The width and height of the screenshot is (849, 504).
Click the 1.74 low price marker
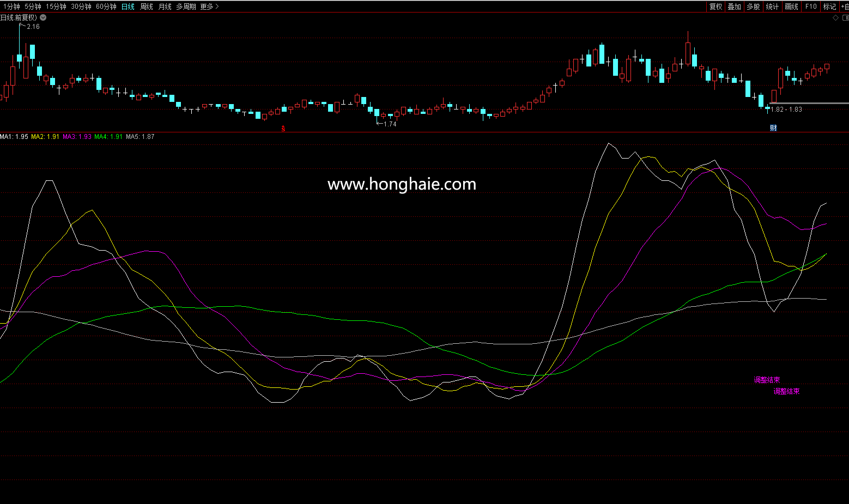pyautogui.click(x=390, y=124)
